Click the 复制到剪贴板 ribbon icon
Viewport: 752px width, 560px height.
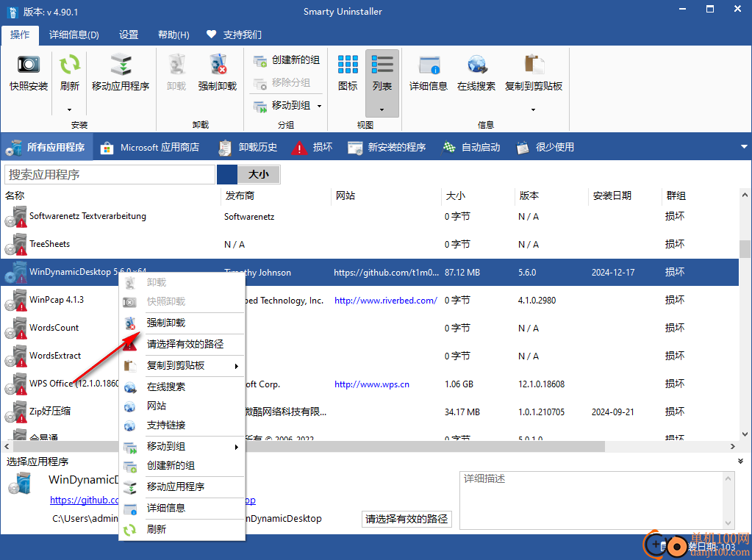[533, 65]
